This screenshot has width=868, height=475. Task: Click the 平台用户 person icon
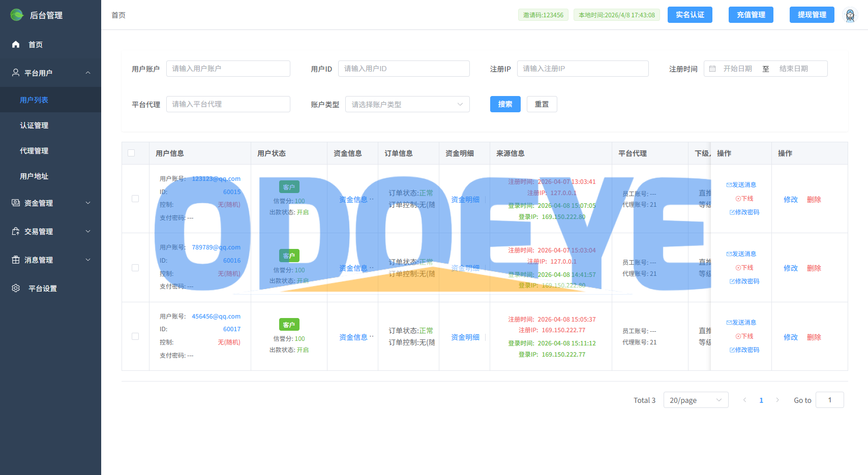click(x=16, y=73)
